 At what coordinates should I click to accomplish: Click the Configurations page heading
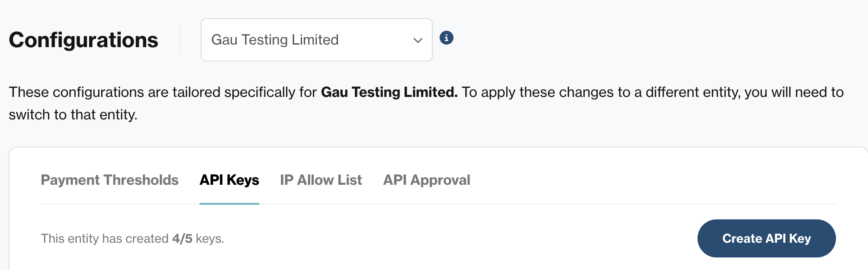tap(84, 40)
